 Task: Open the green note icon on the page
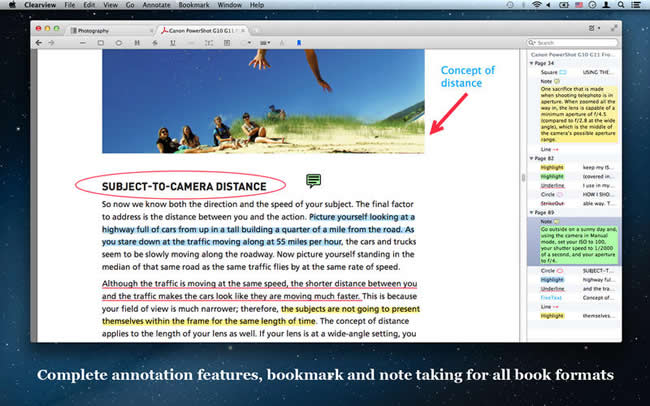click(313, 181)
